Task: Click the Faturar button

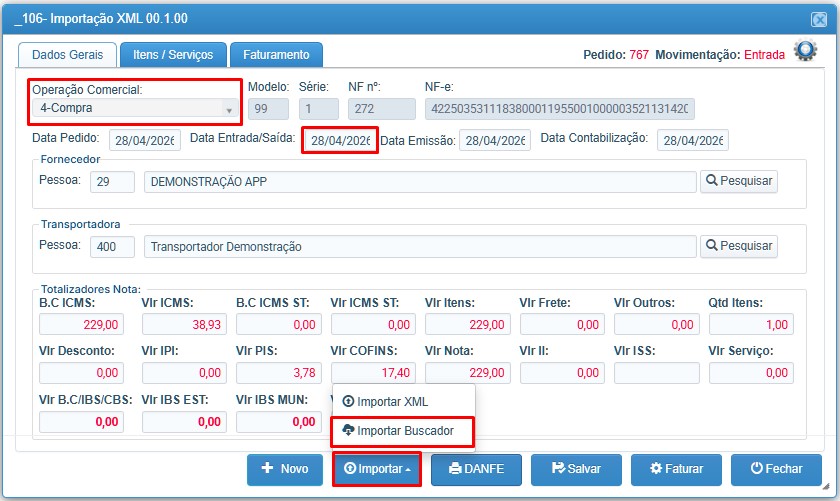Action: coord(676,469)
